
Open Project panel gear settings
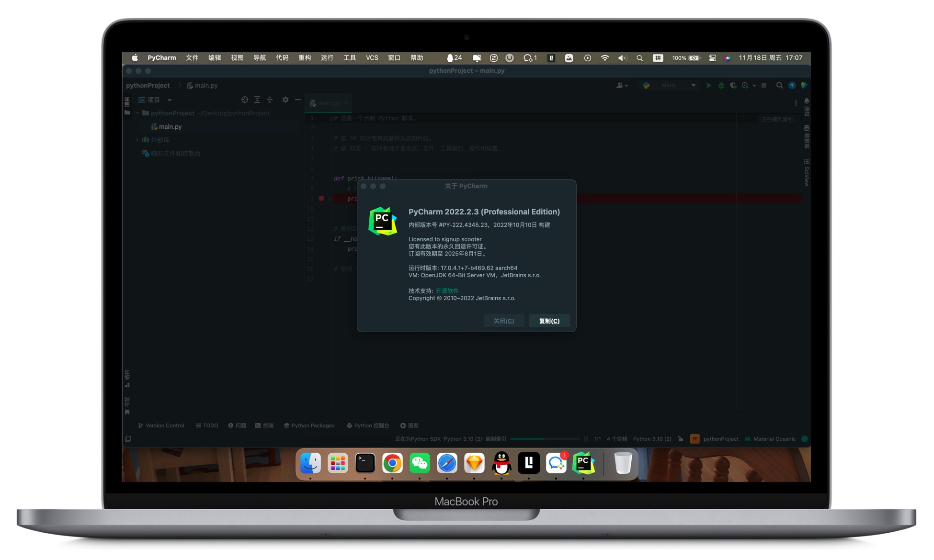285,100
